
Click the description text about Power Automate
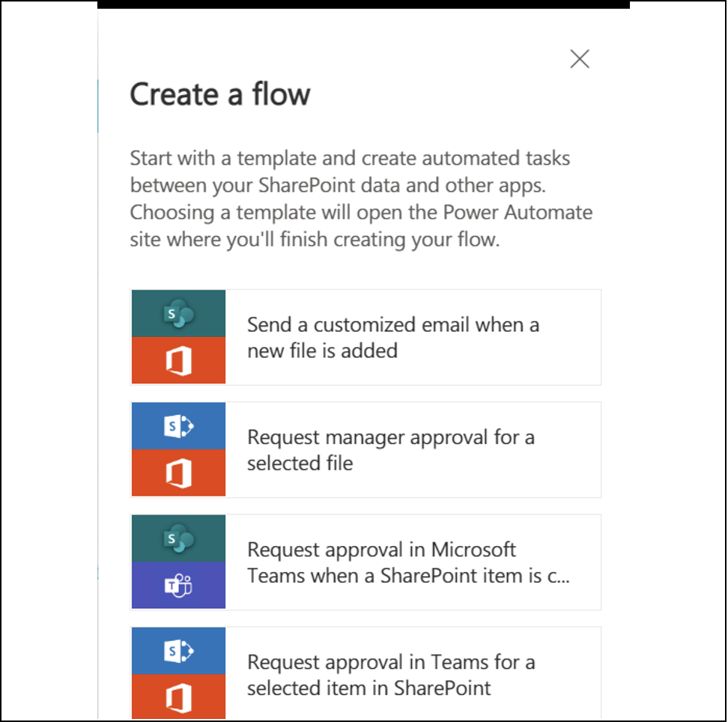(x=361, y=198)
